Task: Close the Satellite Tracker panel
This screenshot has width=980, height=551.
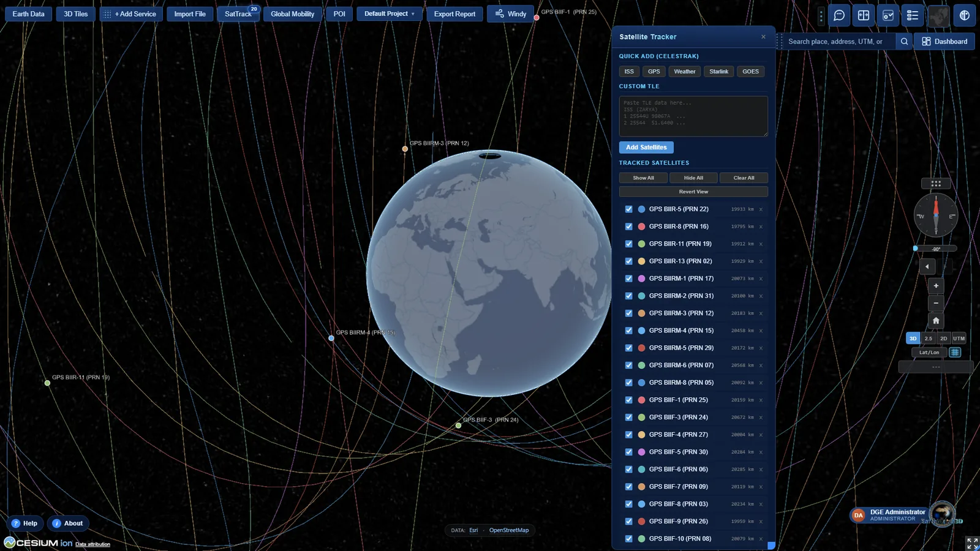Action: [x=763, y=37]
